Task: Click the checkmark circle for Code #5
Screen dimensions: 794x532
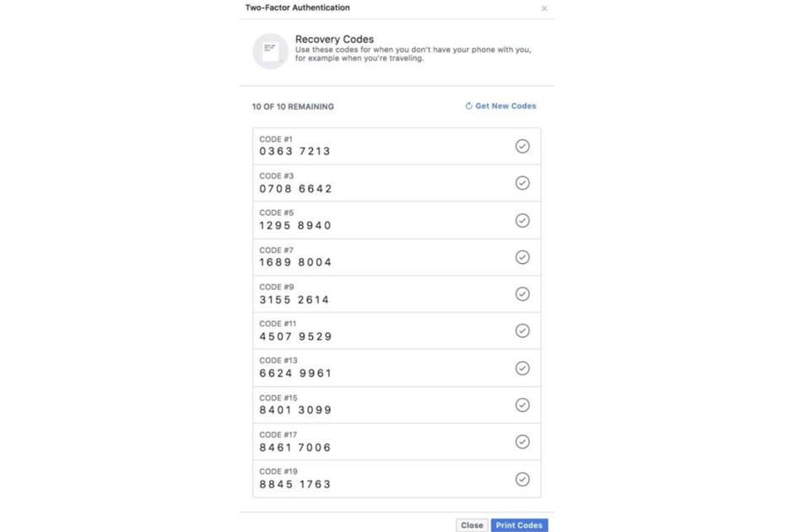Action: pyautogui.click(x=522, y=220)
